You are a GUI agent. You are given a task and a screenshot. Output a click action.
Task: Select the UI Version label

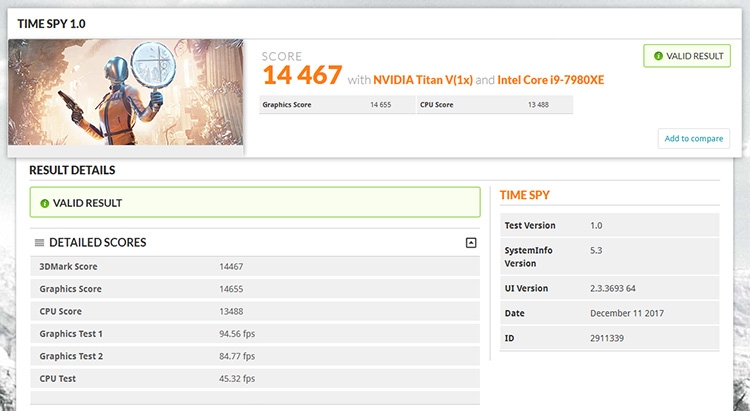(x=526, y=289)
